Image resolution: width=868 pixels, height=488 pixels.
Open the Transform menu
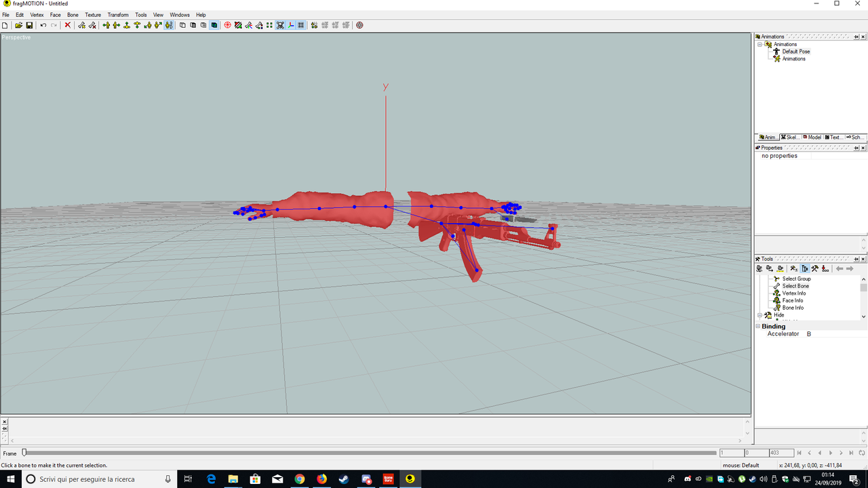pos(118,14)
